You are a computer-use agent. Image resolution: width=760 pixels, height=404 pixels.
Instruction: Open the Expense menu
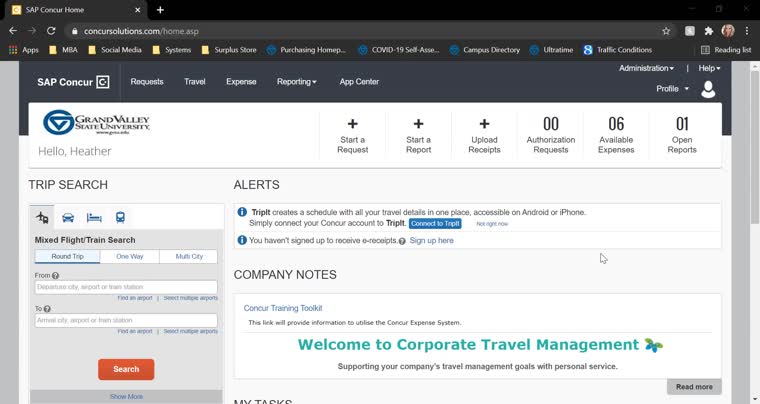pos(241,82)
